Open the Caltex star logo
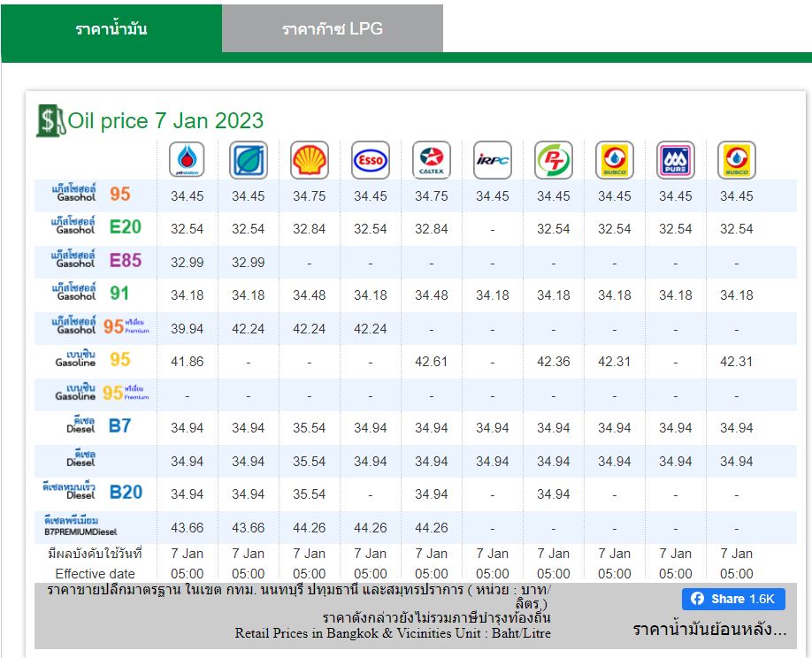 point(432,160)
